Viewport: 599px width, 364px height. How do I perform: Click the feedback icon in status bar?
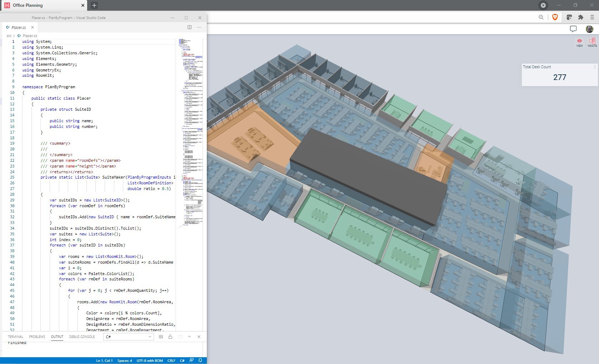coord(191,360)
